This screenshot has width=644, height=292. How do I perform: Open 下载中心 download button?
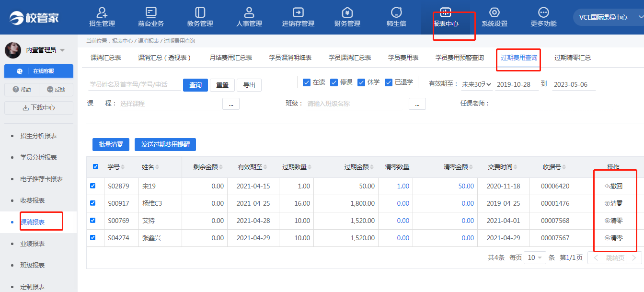tap(39, 108)
